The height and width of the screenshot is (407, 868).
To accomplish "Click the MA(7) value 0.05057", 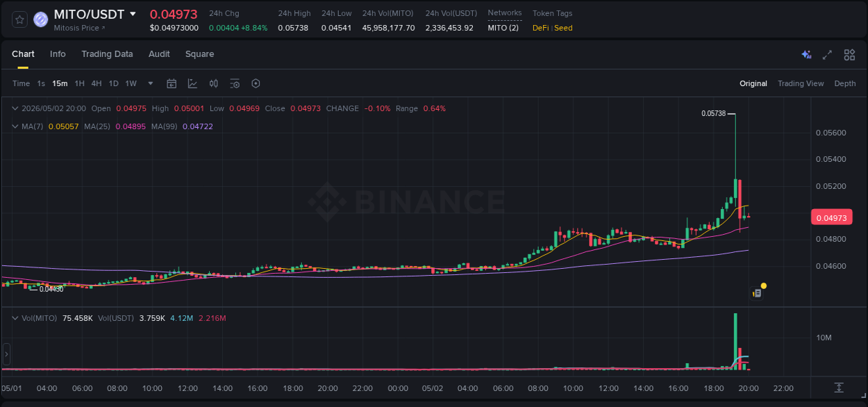I will point(62,126).
